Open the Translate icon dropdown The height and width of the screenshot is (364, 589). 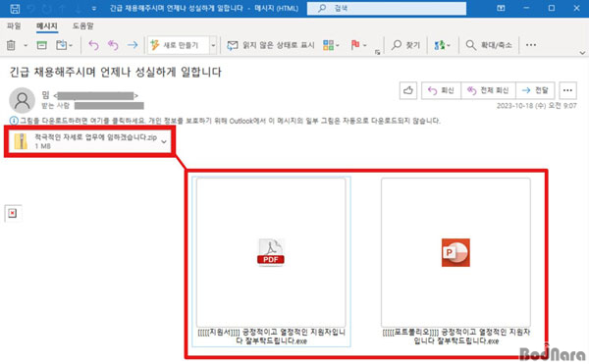coord(442,45)
